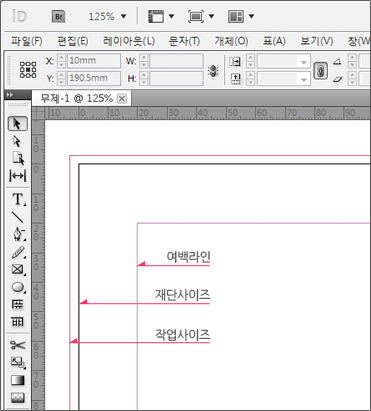Select the Pen tool

pyautogui.click(x=18, y=234)
